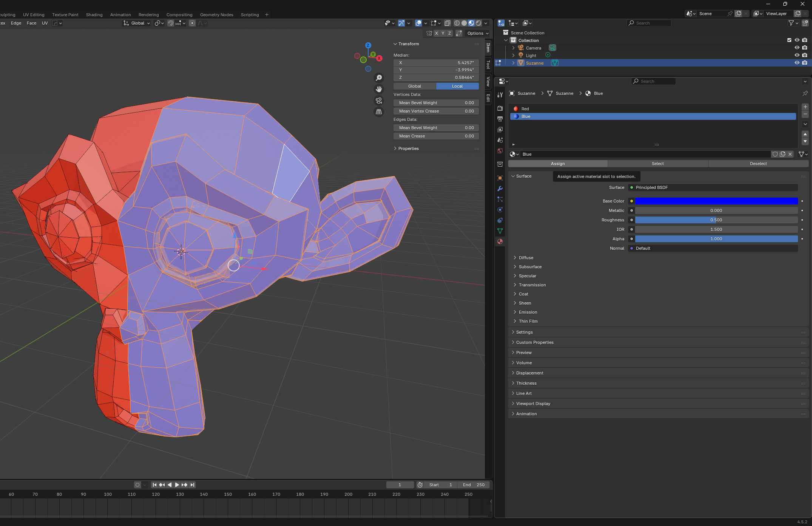Image resolution: width=812 pixels, height=526 pixels.
Task: Switch to wireframe viewport shading
Action: (x=457, y=23)
